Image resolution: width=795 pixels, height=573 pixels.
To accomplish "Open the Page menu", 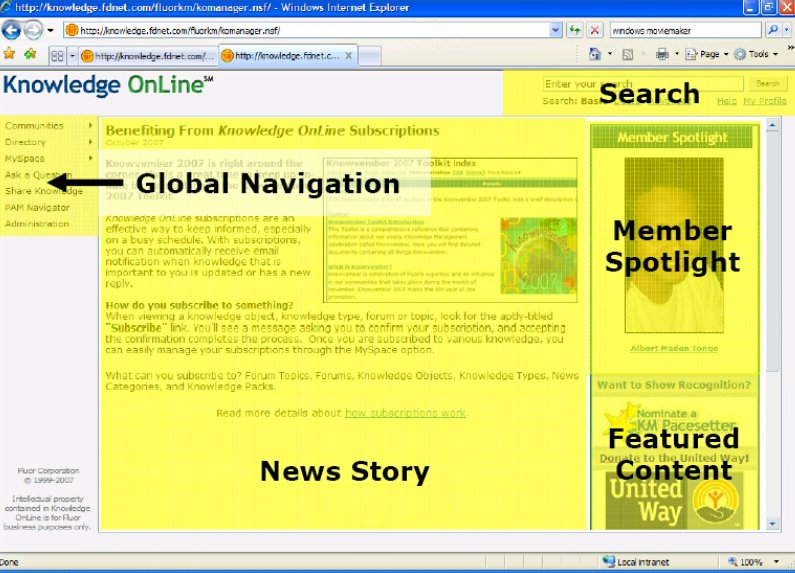I will point(707,54).
